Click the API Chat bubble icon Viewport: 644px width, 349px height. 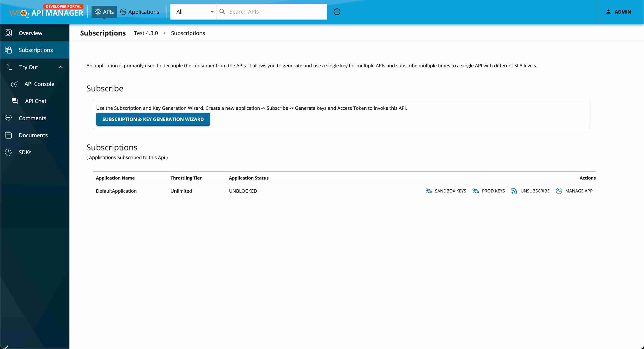pos(14,101)
